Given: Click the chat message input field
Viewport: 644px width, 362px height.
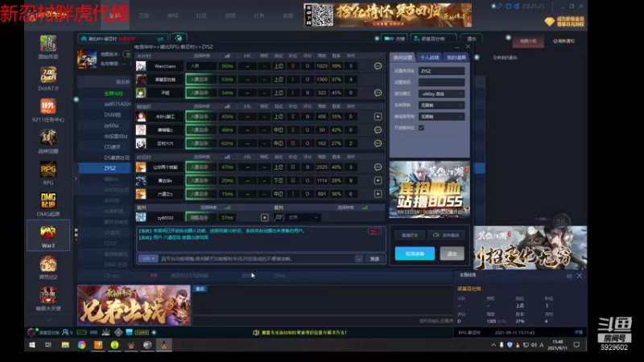Looking at the screenshot, I should click(x=257, y=258).
